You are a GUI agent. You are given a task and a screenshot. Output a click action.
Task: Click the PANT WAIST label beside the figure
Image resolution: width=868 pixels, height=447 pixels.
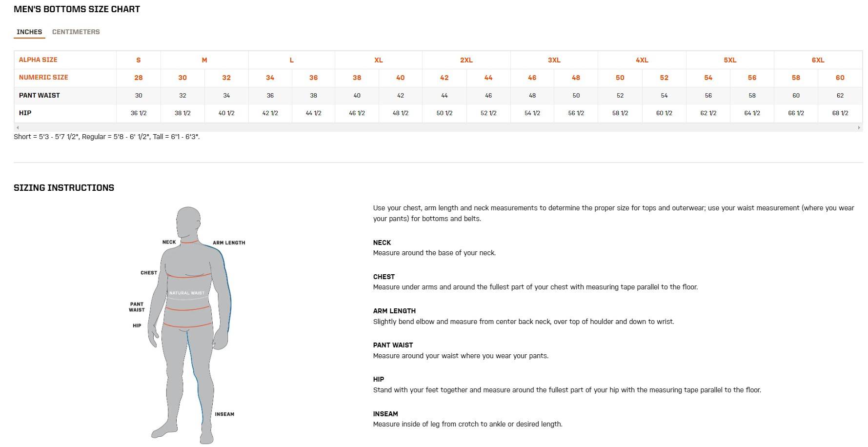(137, 307)
